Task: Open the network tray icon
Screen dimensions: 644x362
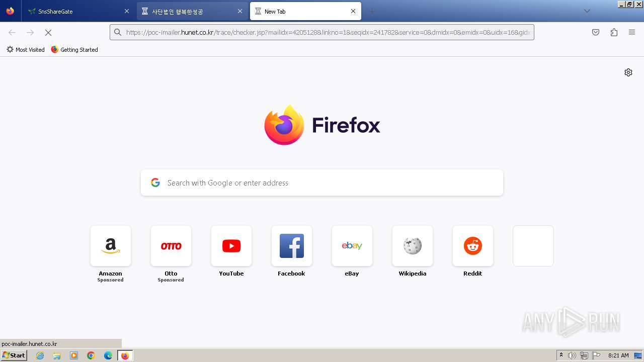Action: point(584,355)
